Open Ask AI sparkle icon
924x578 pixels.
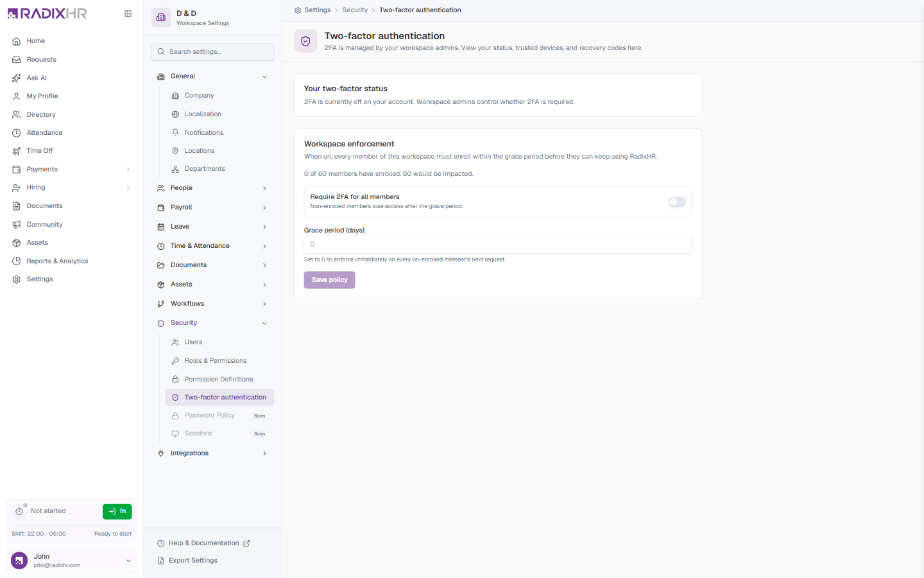(x=17, y=78)
